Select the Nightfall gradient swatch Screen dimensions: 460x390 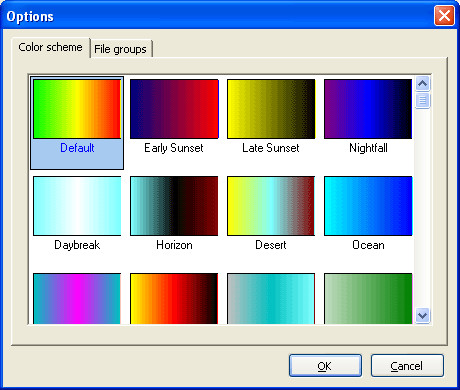pyautogui.click(x=368, y=109)
